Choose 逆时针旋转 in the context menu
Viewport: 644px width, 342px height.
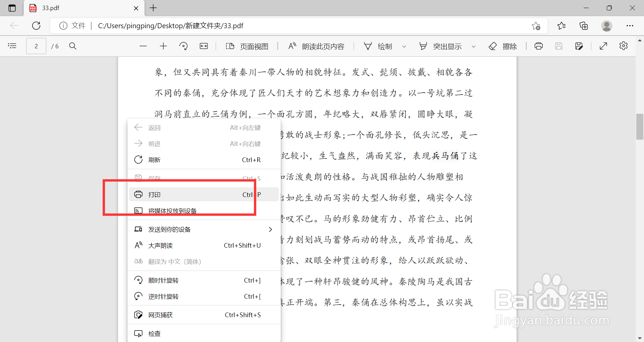click(x=204, y=296)
